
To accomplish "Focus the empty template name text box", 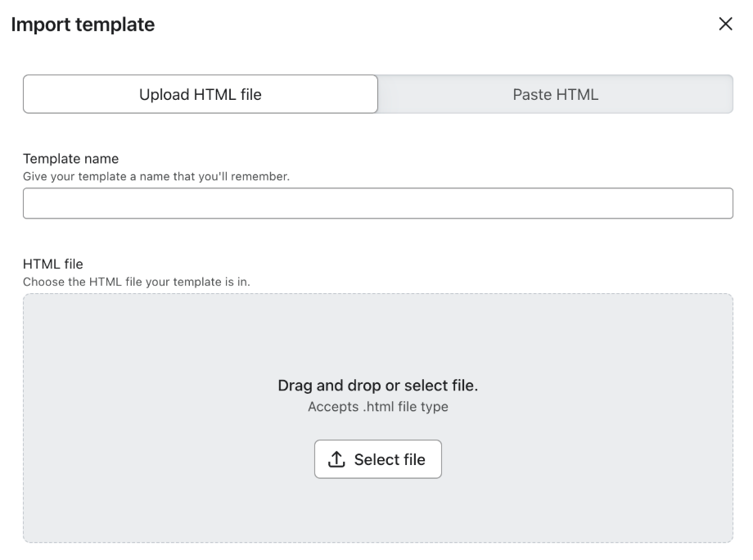I will pos(377,204).
